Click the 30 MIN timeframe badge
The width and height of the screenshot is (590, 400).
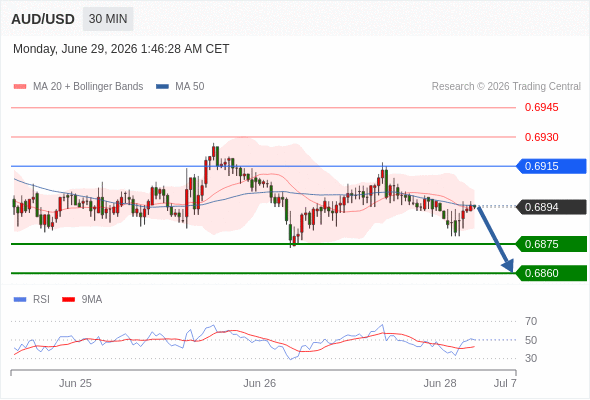(108, 19)
